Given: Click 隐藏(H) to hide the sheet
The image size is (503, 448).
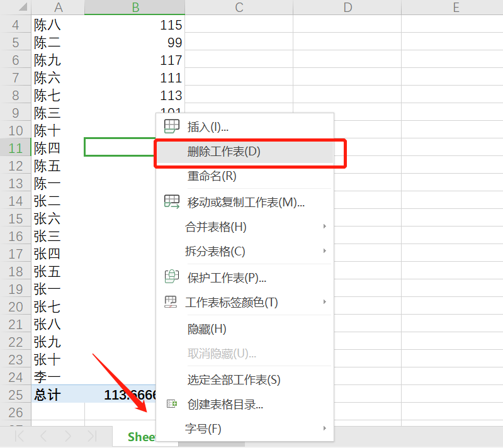Looking at the screenshot, I should [207, 328].
